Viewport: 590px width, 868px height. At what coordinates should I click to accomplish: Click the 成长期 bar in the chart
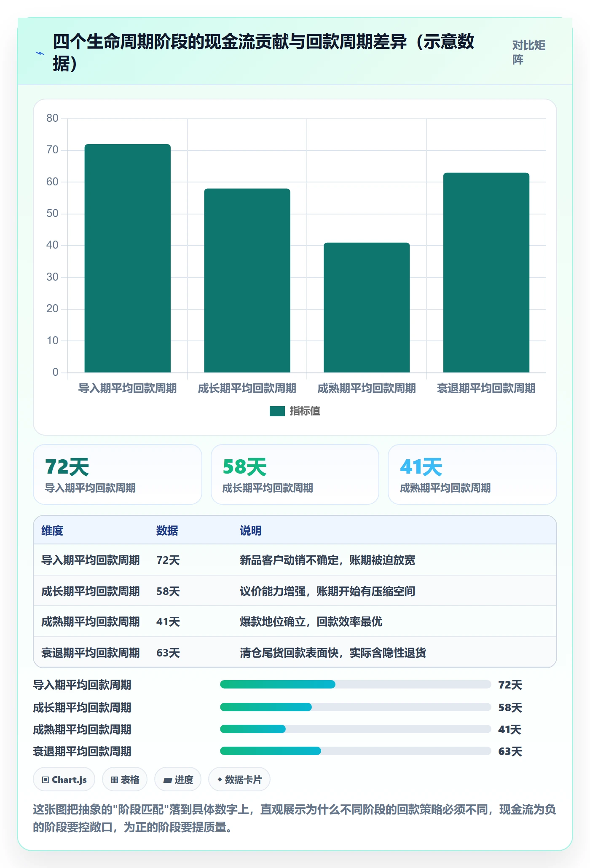pos(247,281)
